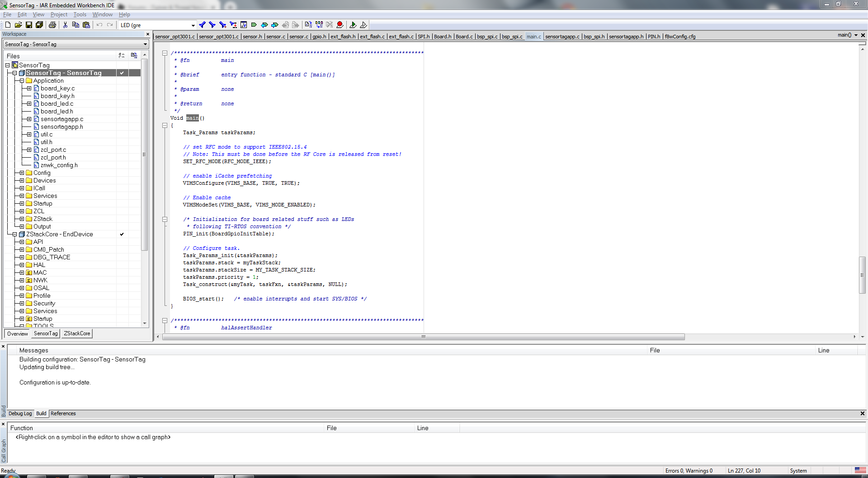
Task: Expand the ZStack folder
Action: click(x=22, y=219)
